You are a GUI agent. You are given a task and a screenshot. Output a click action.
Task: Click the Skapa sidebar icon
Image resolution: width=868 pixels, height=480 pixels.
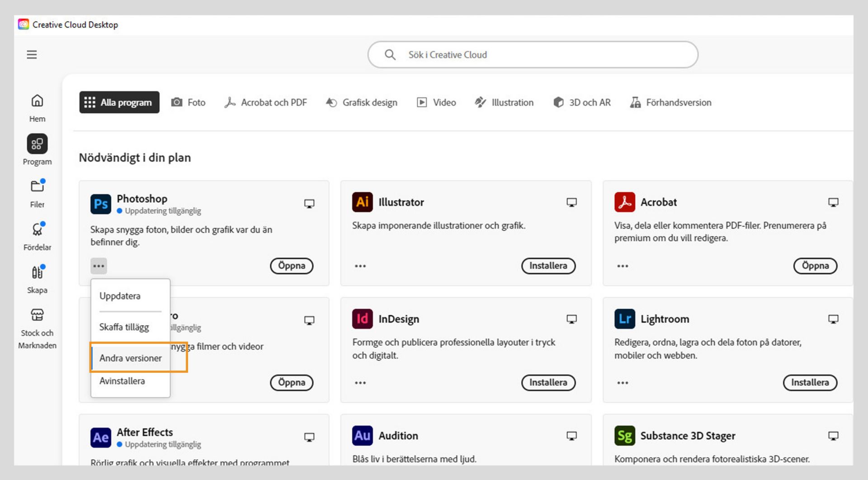click(x=37, y=272)
